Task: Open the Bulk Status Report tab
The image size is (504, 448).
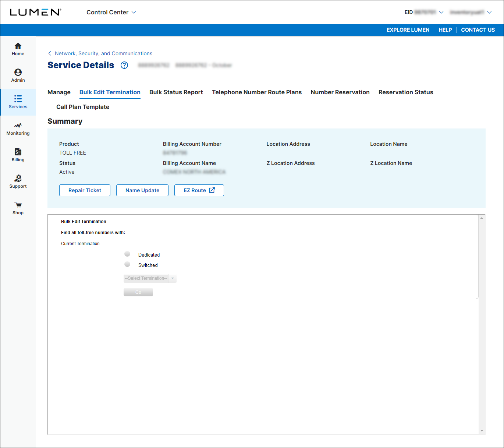Action: tap(176, 92)
